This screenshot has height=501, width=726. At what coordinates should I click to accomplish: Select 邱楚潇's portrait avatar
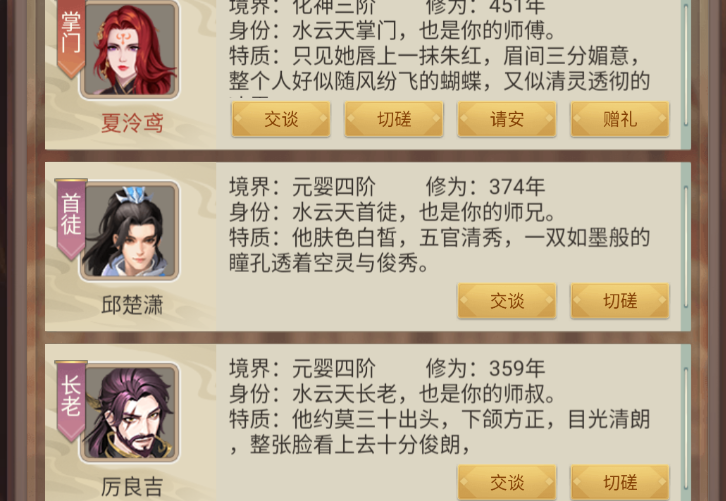pyautogui.click(x=130, y=231)
